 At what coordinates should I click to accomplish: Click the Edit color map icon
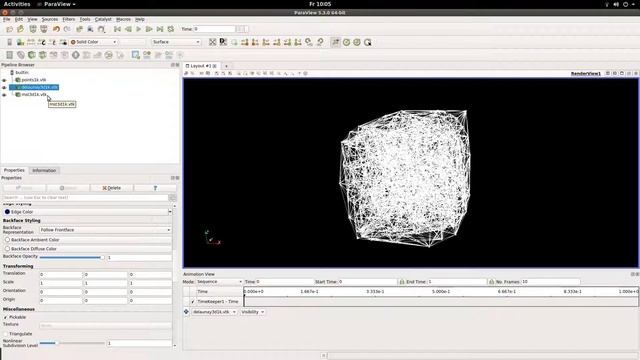click(x=20, y=42)
